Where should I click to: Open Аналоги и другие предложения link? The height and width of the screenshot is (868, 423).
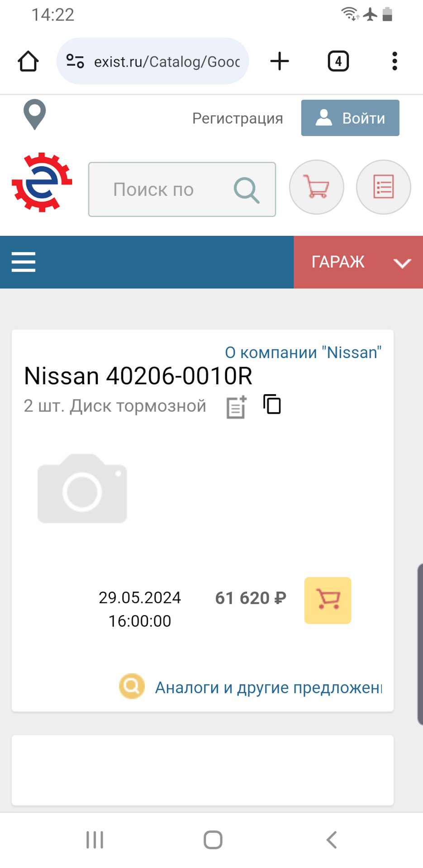[269, 688]
